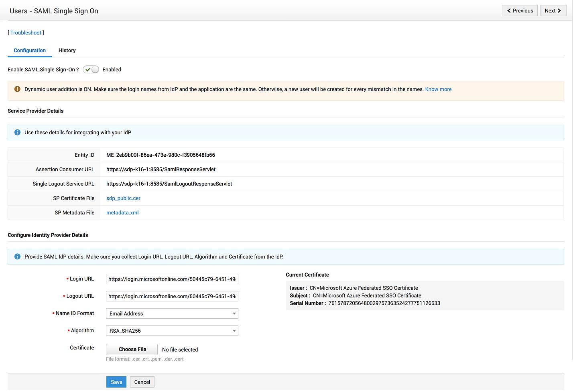573x392 pixels.
Task: Open the Name ID Format dropdown
Action: point(172,313)
